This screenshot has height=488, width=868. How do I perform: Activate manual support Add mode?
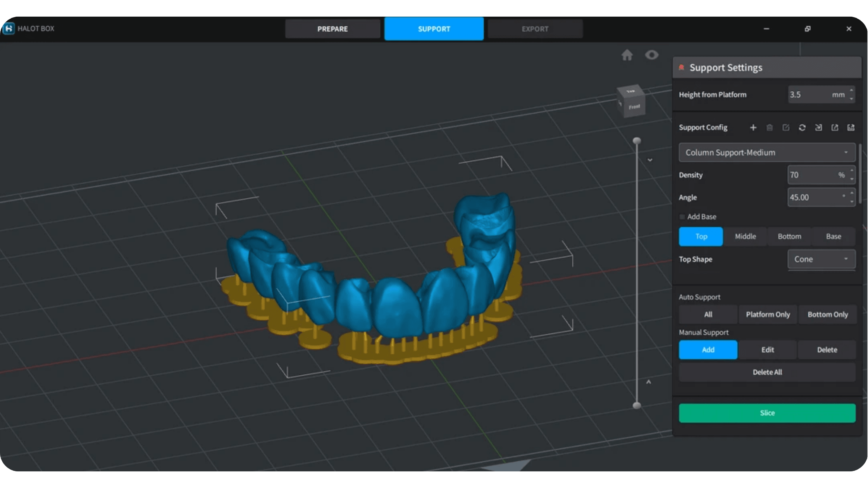pos(708,350)
